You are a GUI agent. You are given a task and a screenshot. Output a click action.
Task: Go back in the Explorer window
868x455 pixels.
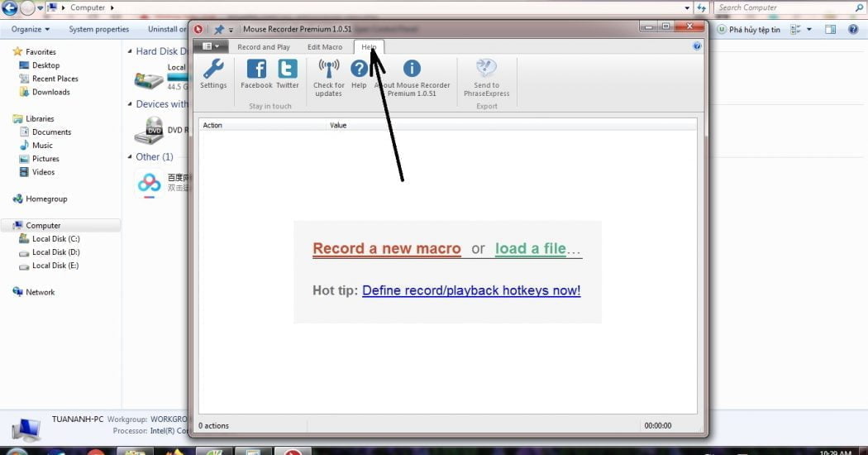[x=9, y=7]
